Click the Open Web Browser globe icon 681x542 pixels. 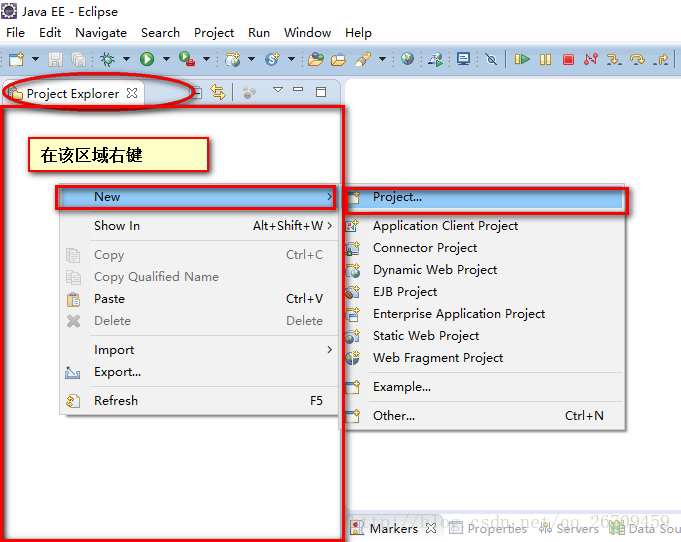[407, 59]
